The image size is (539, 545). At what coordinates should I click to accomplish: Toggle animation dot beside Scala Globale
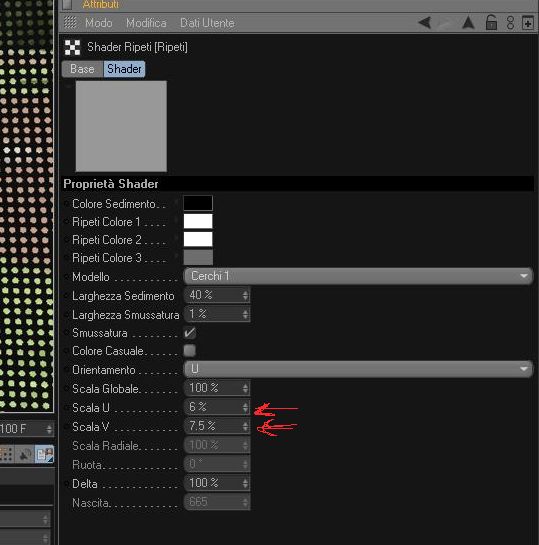tap(66, 389)
